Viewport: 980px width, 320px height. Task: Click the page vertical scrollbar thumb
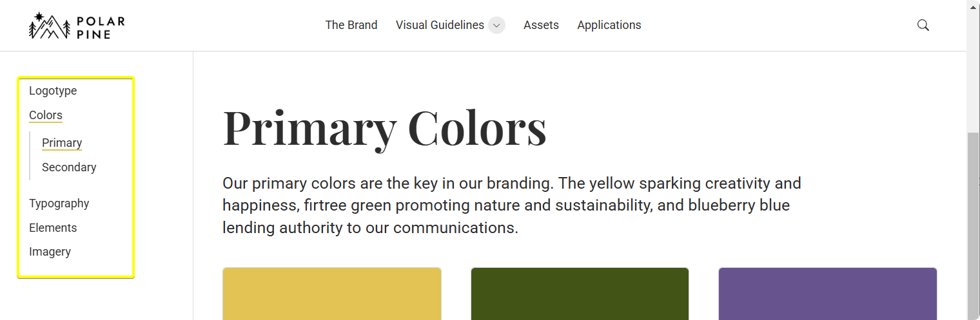(974, 225)
